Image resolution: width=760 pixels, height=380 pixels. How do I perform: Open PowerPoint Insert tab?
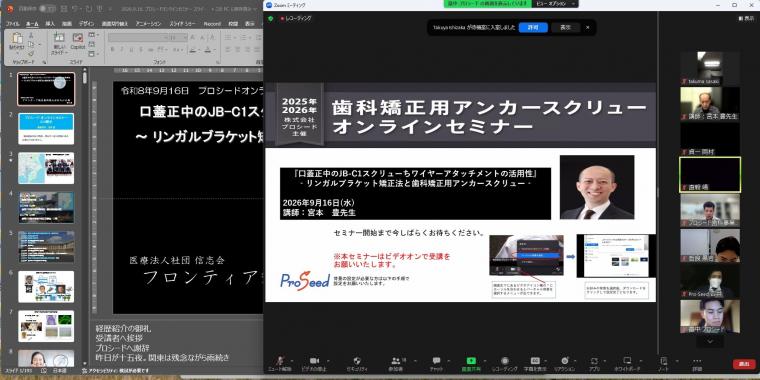50,23
